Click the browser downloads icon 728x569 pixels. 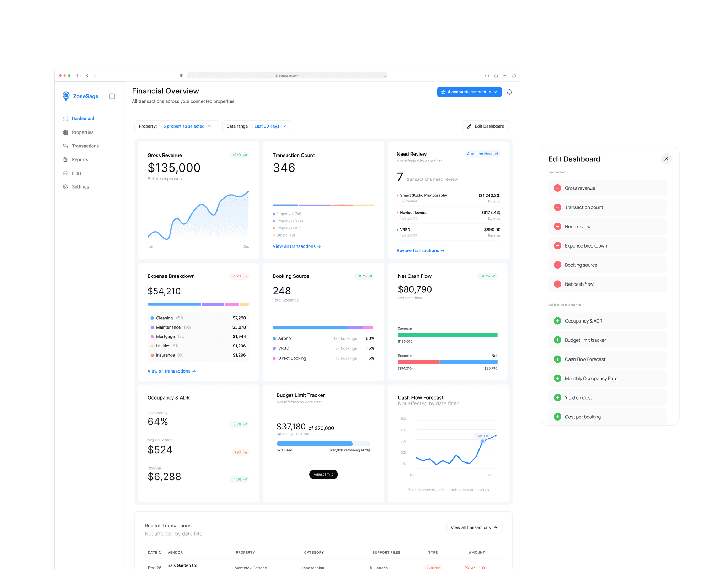(x=487, y=76)
